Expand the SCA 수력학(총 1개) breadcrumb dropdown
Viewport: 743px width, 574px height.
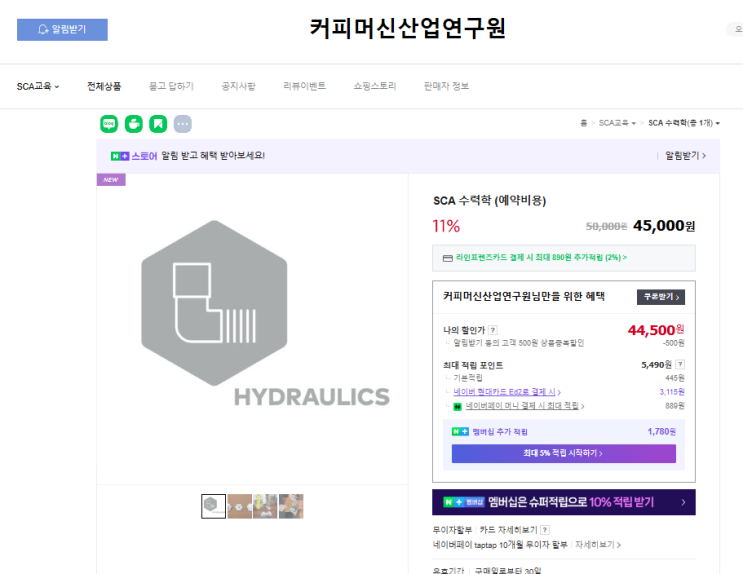point(684,123)
